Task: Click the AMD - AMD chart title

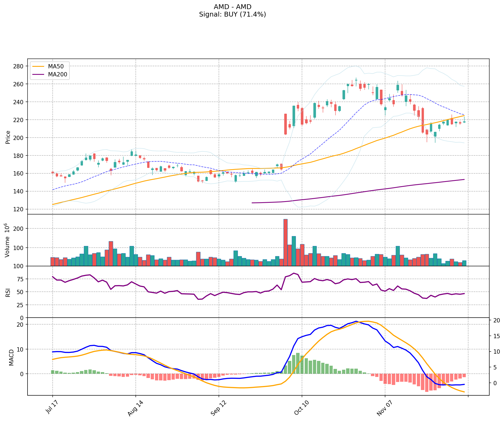Action: pyautogui.click(x=232, y=7)
